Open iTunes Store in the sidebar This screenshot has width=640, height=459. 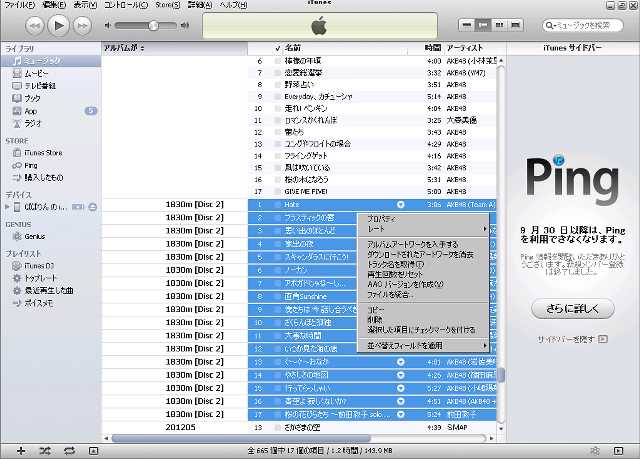click(43, 152)
